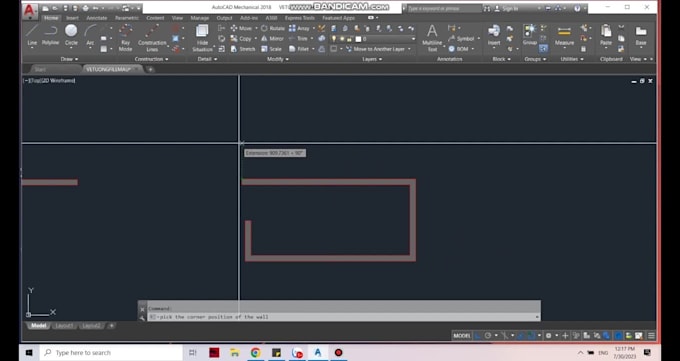Screen dimensions: 680x361
Task: Select the Construction Lines tool
Action: click(x=152, y=38)
